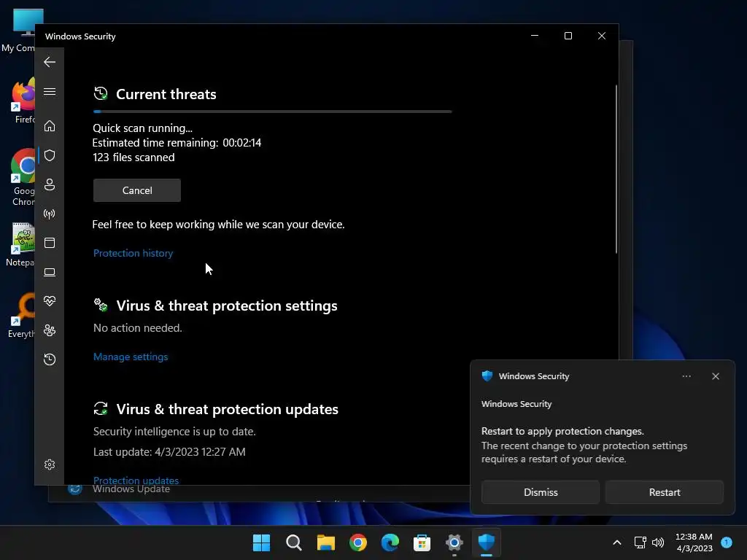
Task: Select the My Computer desktop icon
Action: [x=19, y=31]
